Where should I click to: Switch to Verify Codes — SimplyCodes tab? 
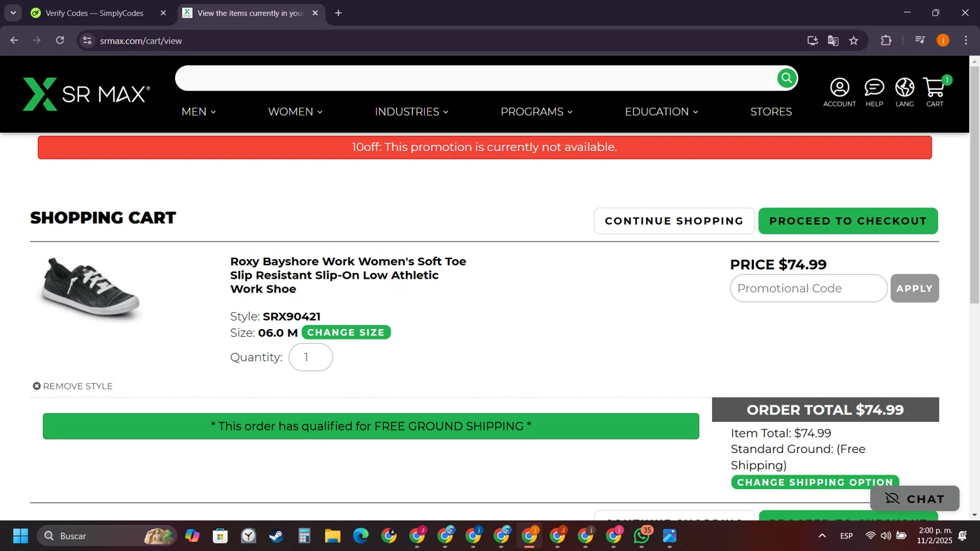[x=95, y=13]
